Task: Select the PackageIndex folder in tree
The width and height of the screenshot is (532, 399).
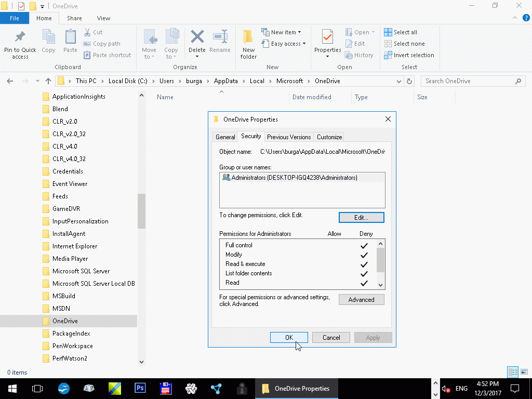Action: click(x=71, y=334)
